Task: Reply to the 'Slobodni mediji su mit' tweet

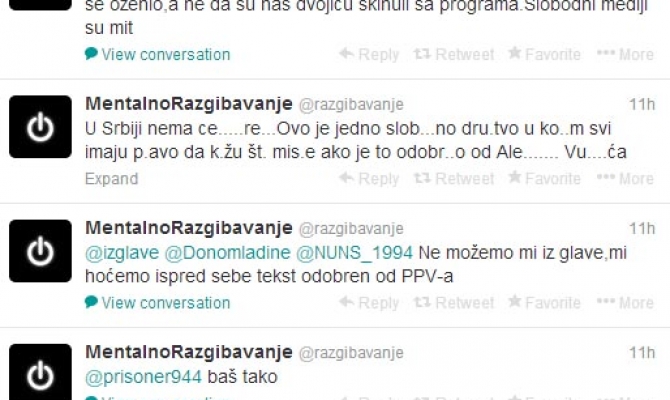Action: [x=369, y=54]
